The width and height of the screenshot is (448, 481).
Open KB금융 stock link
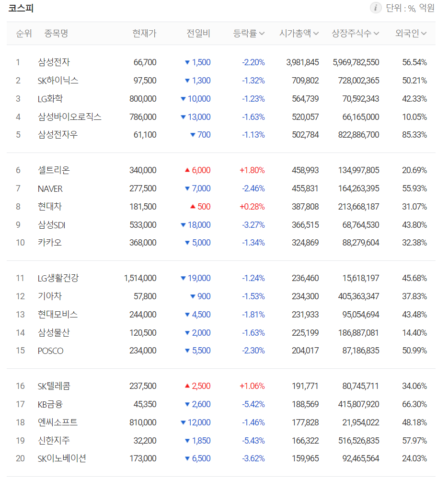point(50,404)
